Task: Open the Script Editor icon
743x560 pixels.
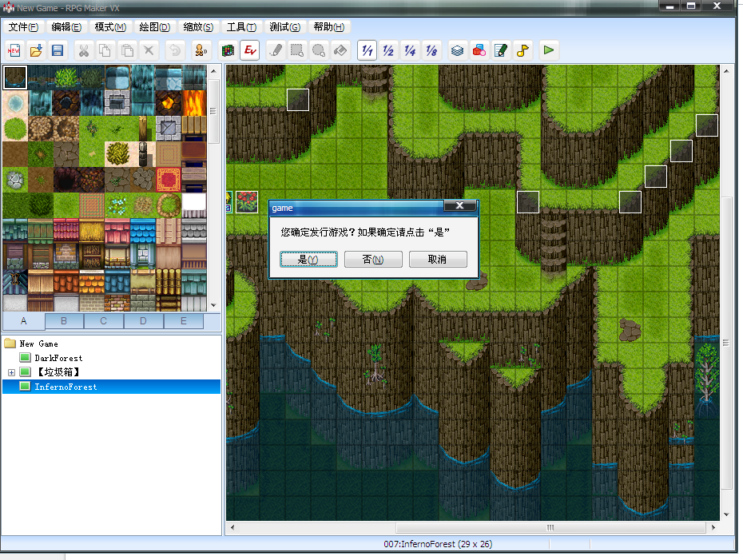Action: (x=501, y=50)
